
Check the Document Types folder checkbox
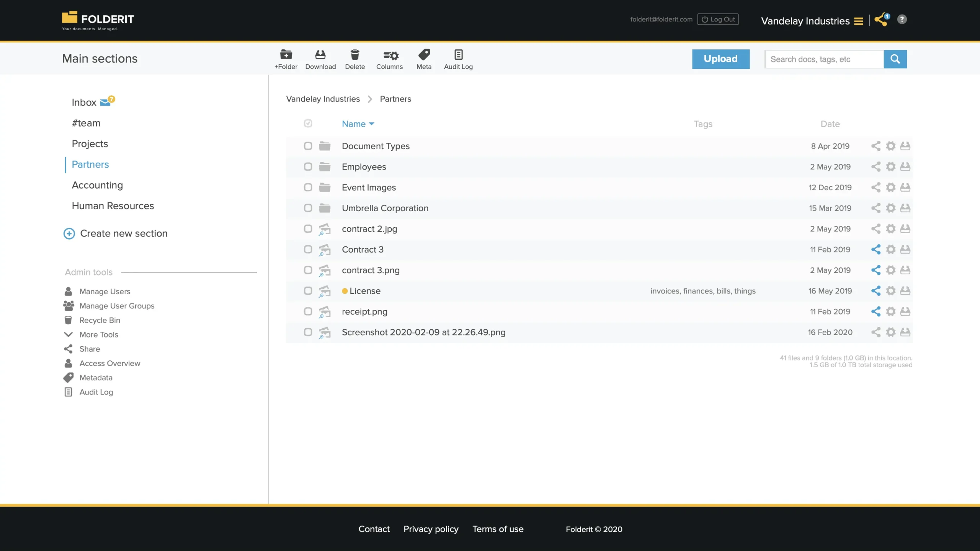(x=308, y=146)
